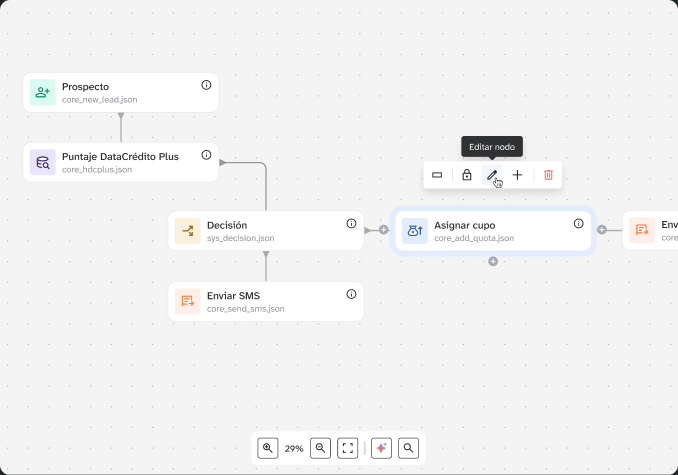
Task: Click the 29% zoom level value
Action: coord(294,449)
